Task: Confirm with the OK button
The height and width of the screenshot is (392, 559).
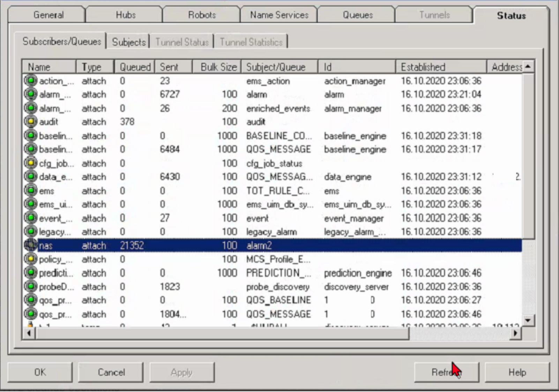Action: click(40, 372)
